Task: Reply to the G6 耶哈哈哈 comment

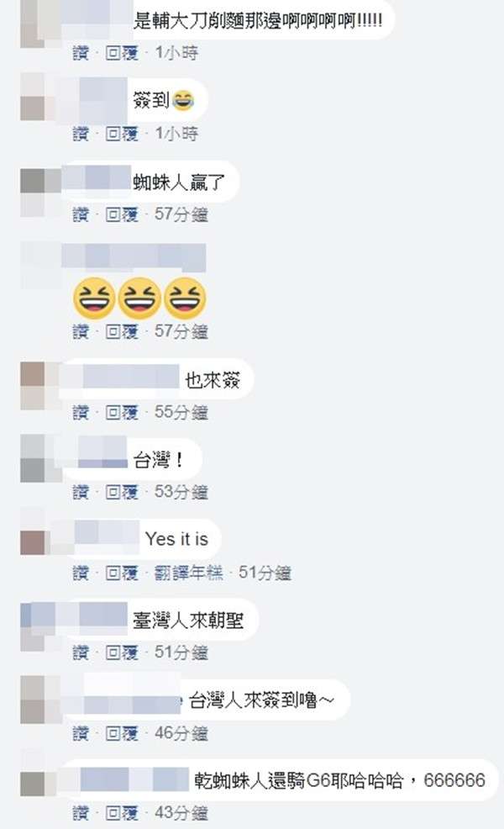Action: pos(122,813)
